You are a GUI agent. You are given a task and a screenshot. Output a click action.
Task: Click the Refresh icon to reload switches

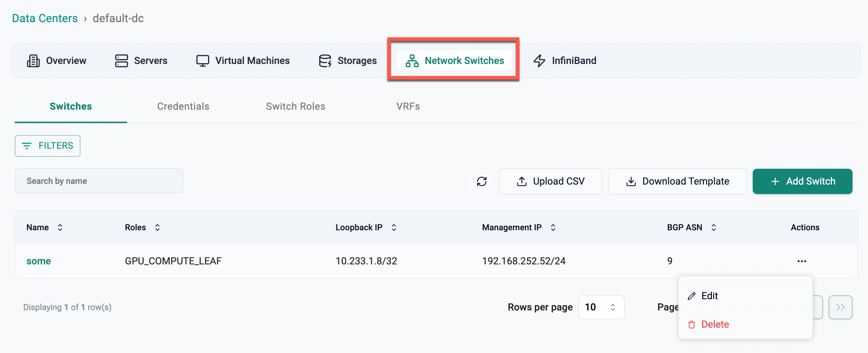(x=482, y=181)
